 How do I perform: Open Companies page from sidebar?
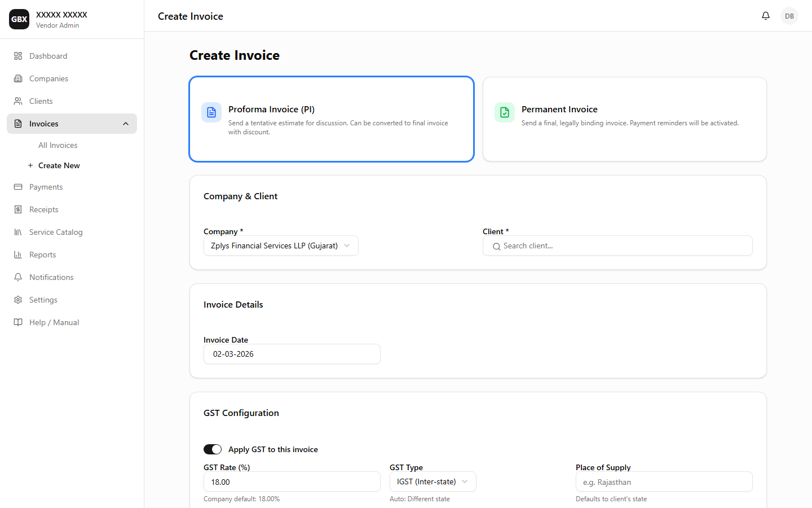[72, 78]
